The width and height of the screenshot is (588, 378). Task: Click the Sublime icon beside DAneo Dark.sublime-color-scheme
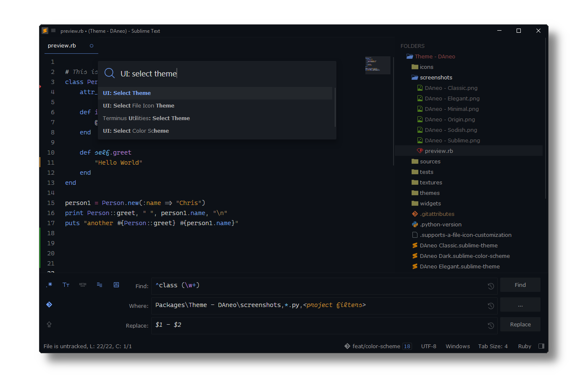pyautogui.click(x=415, y=256)
